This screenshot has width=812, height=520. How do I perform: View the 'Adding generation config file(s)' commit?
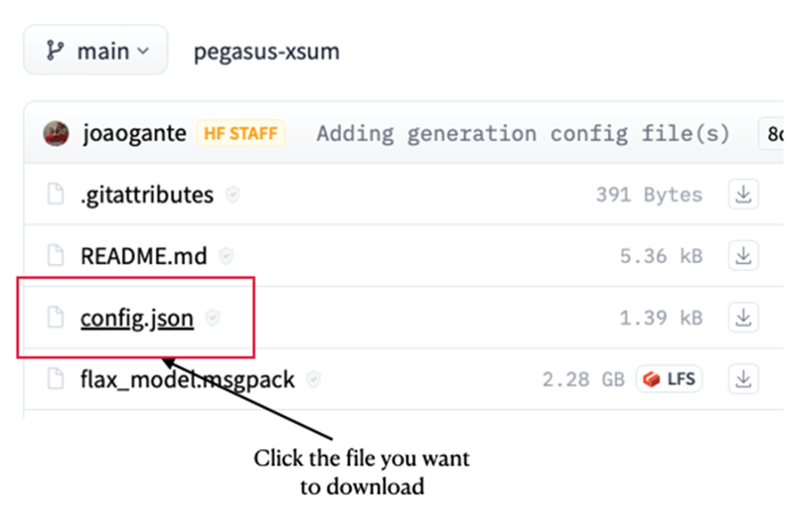click(x=523, y=134)
